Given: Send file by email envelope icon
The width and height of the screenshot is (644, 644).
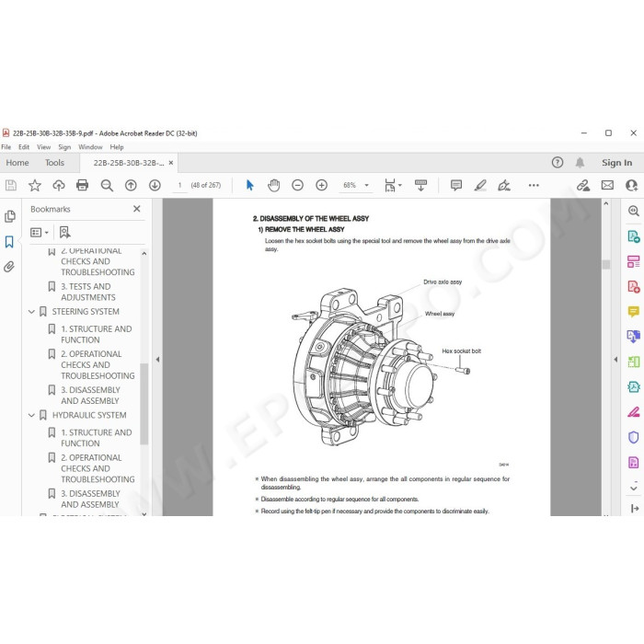Looking at the screenshot, I should pyautogui.click(x=607, y=185).
